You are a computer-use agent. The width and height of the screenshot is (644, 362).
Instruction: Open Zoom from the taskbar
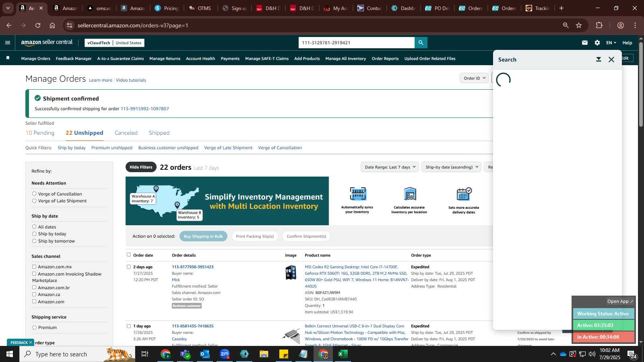[x=225, y=354]
